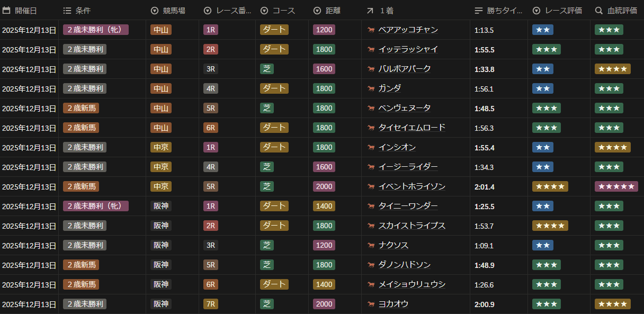Click the 2000 distance tag for ヨカオウ
Viewport: 644px width, 314px height.
pos(324,304)
